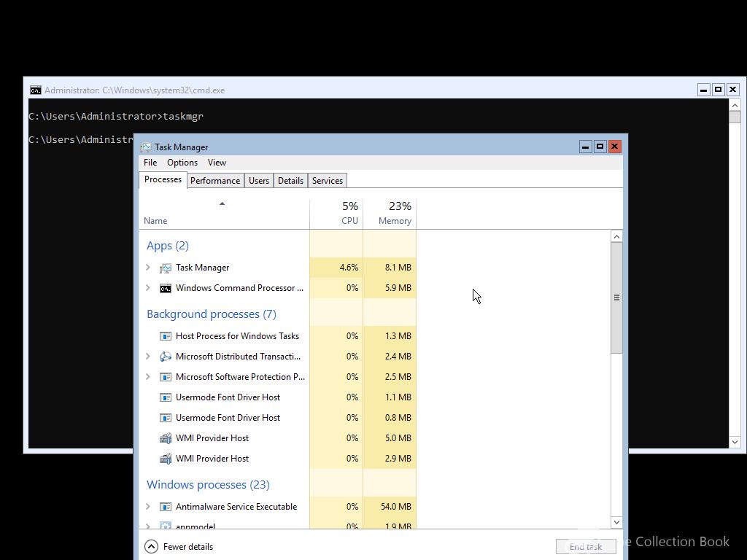Click the Task Manager vertical scrollbar thumb
The height and width of the screenshot is (560, 747).
(x=616, y=297)
